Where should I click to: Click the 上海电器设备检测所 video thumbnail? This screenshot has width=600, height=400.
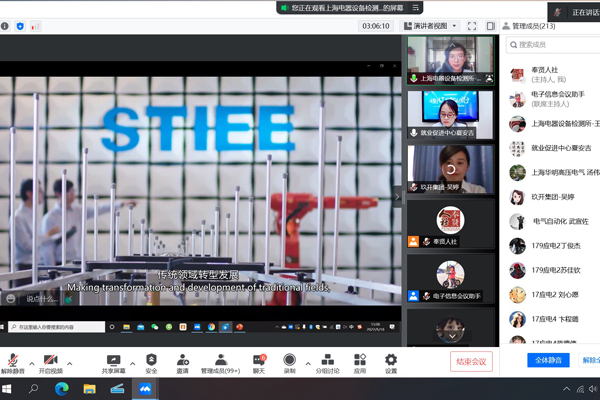pos(450,60)
